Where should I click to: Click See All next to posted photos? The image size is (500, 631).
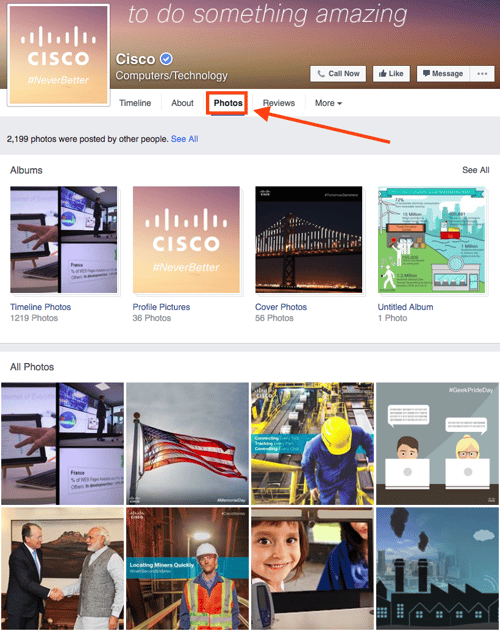tap(184, 139)
